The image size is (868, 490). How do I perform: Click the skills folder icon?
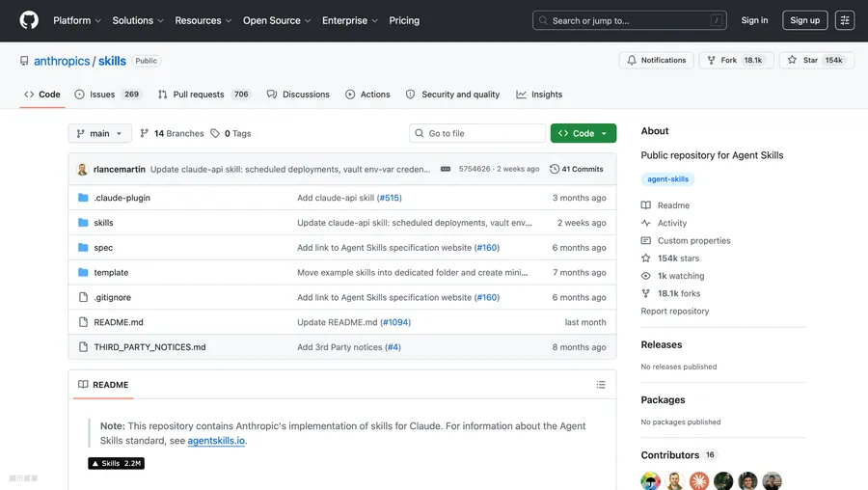[83, 223]
